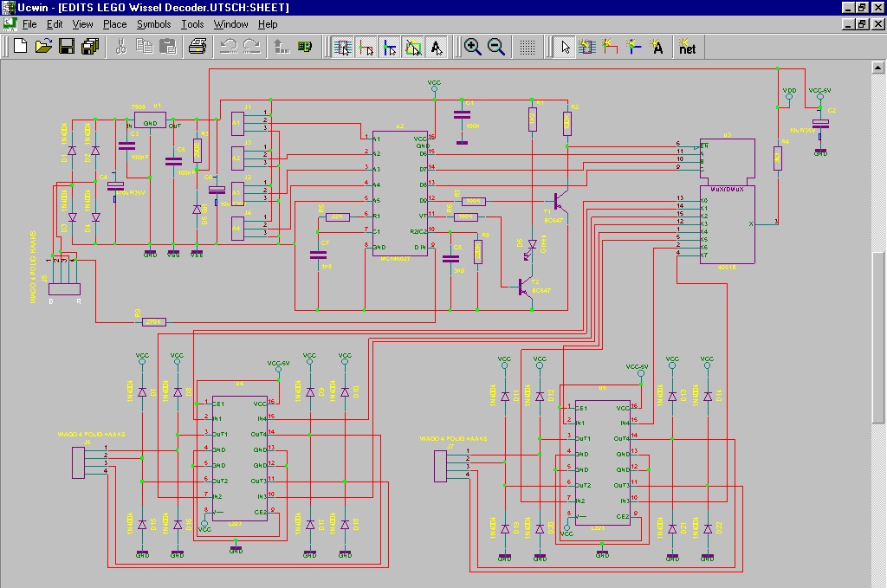Select the 22K resistor R5
The height and width of the screenshot is (588, 887).
coord(337,216)
